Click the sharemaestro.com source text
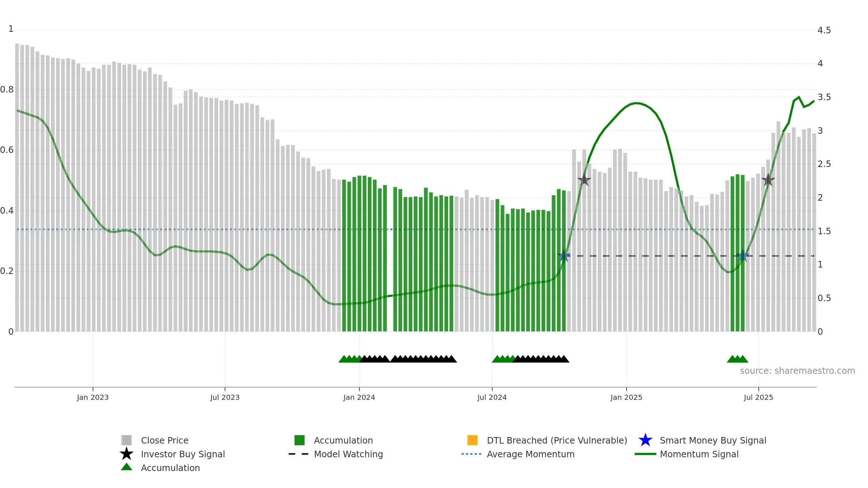Screen dimensions: 868x488 click(797, 371)
